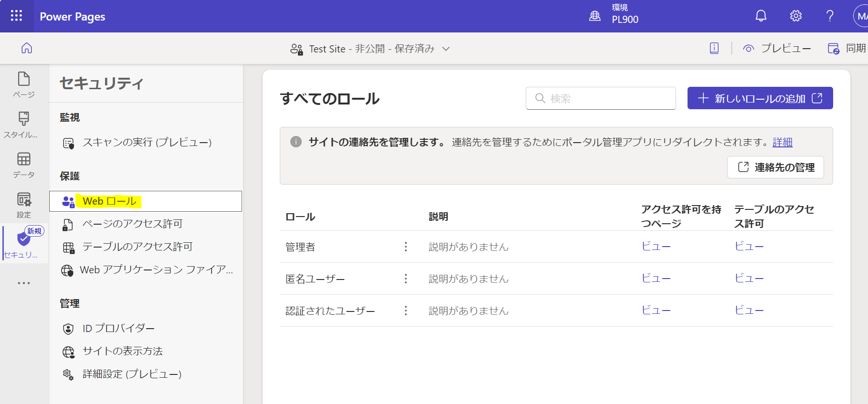Open ID プロバイダー
Image resolution: width=868 pixels, height=404 pixels.
click(x=146, y=328)
